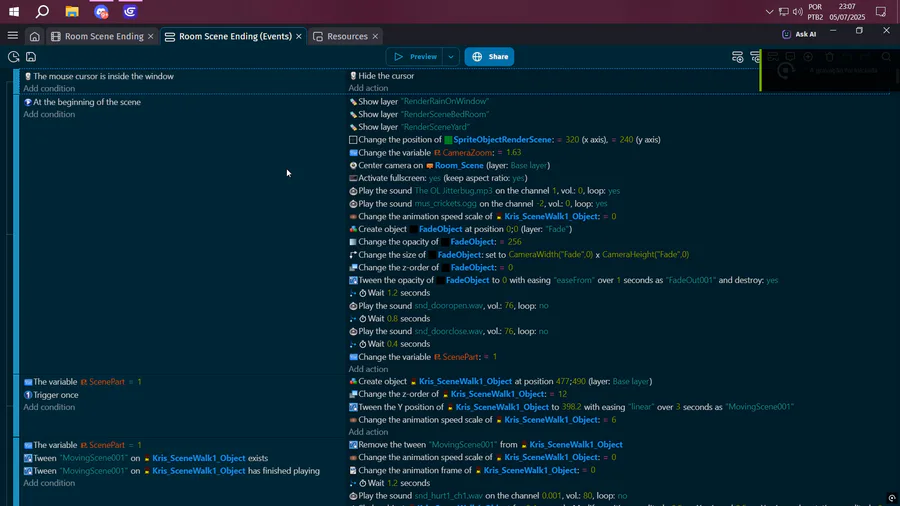The width and height of the screenshot is (900, 506).
Task: Edit the mus_crickets.ogg sound parameter
Action: (445, 204)
